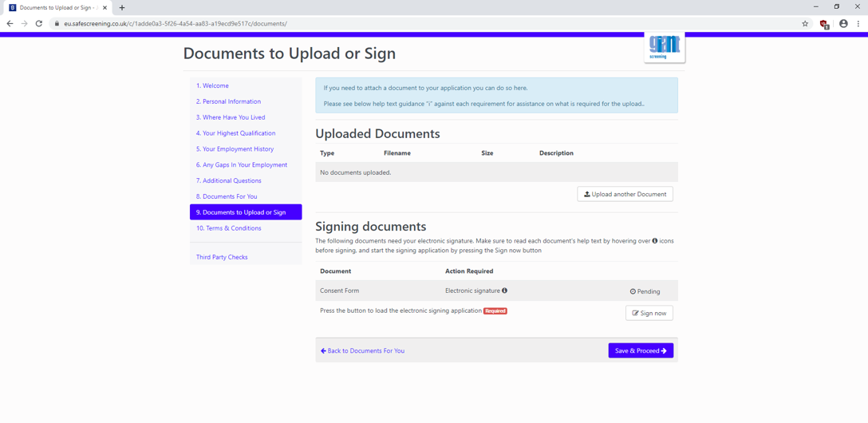Click the Sign now button
This screenshot has width=868, height=423.
[x=649, y=313]
